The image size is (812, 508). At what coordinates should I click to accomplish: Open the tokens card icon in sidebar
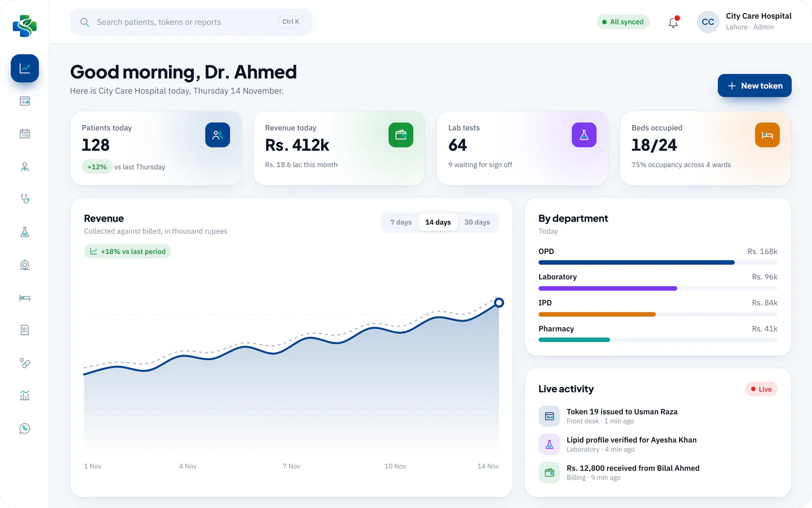pos(25,101)
